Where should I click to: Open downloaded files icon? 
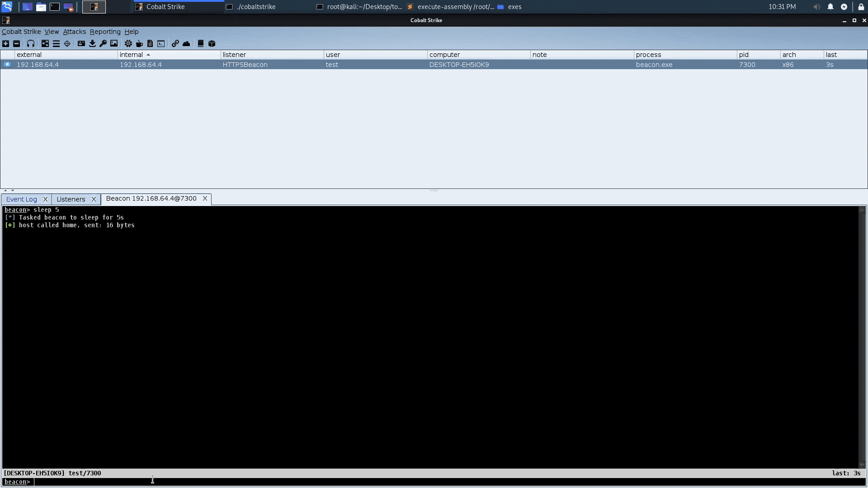(92, 44)
